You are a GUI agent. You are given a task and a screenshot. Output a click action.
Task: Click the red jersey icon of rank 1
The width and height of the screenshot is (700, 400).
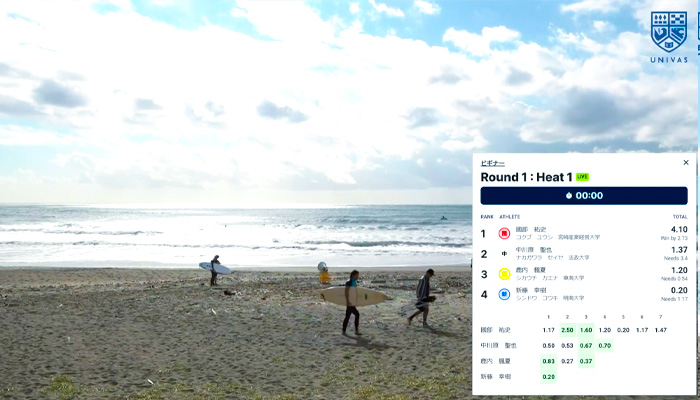pyautogui.click(x=504, y=233)
